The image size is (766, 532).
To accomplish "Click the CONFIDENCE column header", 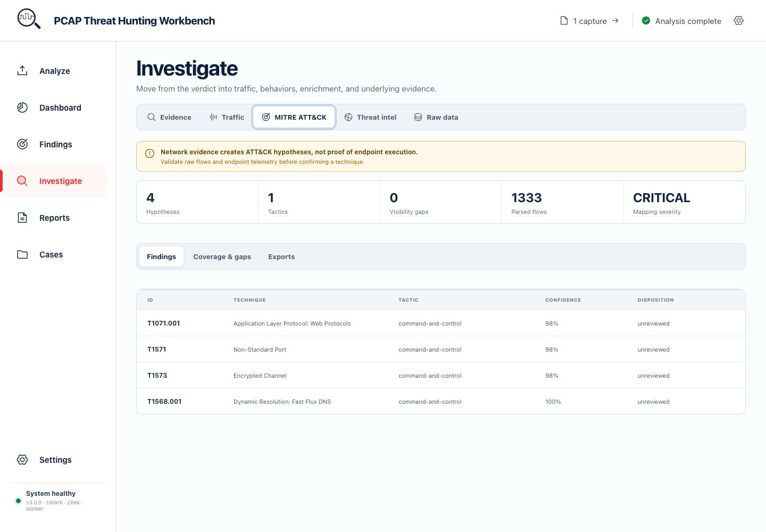I will pyautogui.click(x=563, y=300).
